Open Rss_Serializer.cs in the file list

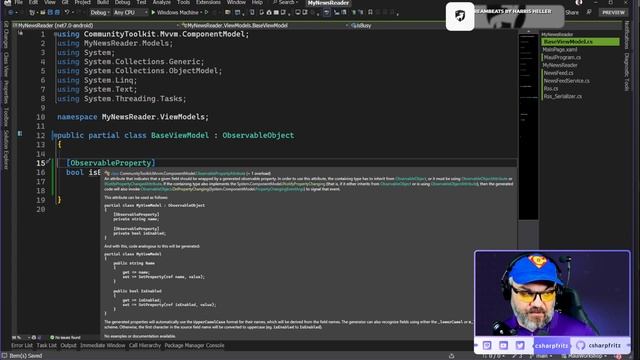pyautogui.click(x=562, y=96)
